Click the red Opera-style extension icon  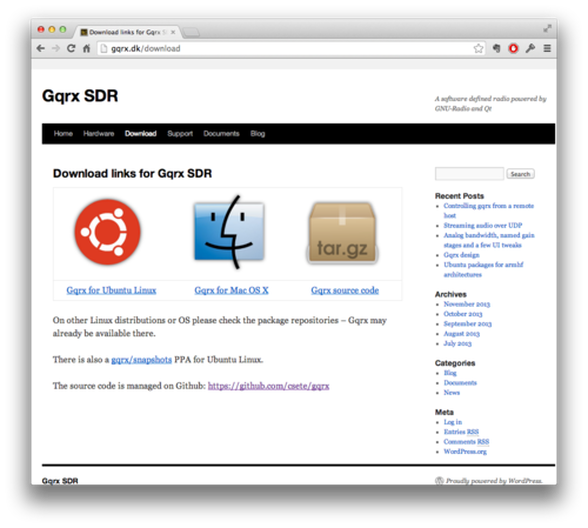513,48
